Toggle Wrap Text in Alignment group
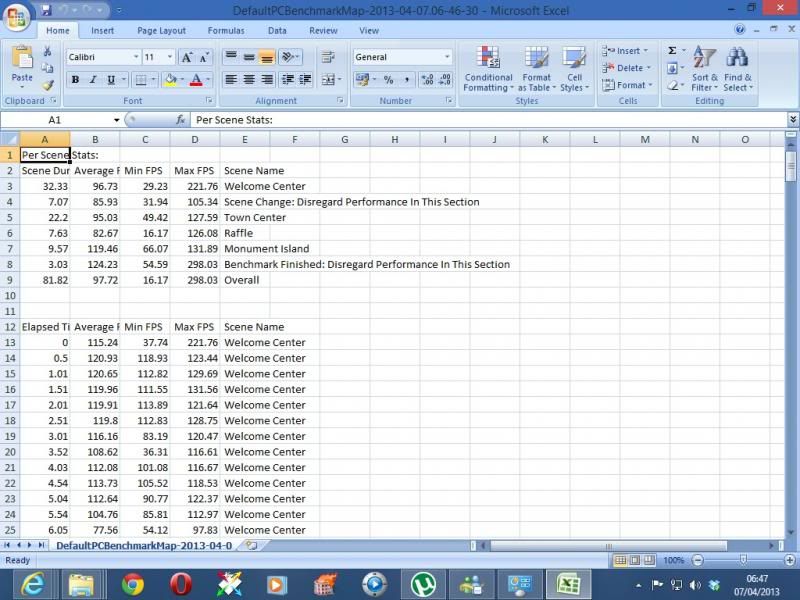This screenshot has width=800, height=600. [328, 58]
